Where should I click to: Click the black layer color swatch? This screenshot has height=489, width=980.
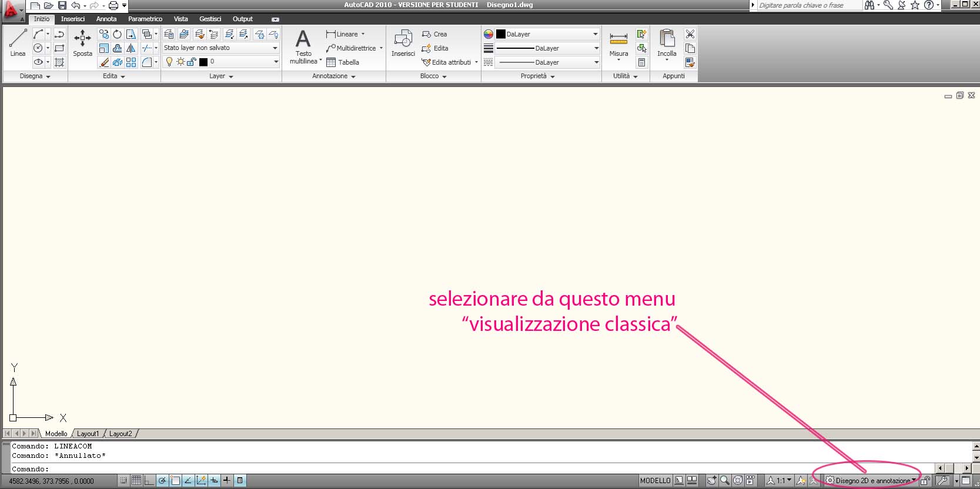click(x=203, y=62)
